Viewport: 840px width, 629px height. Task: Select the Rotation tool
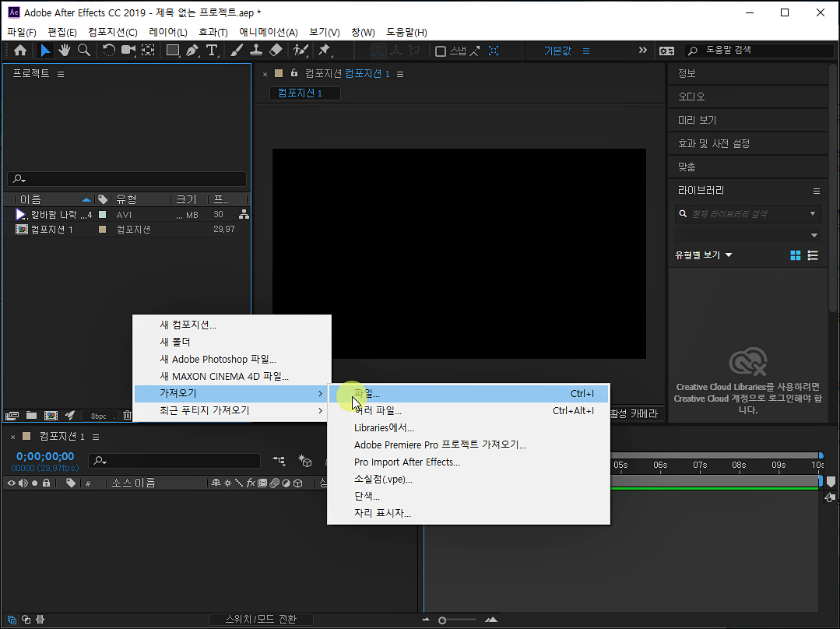click(109, 51)
